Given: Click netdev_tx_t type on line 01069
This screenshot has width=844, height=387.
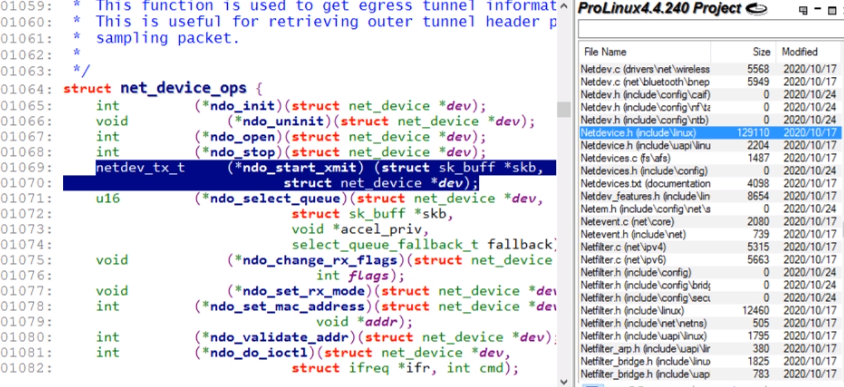Looking at the screenshot, I should tap(140, 167).
